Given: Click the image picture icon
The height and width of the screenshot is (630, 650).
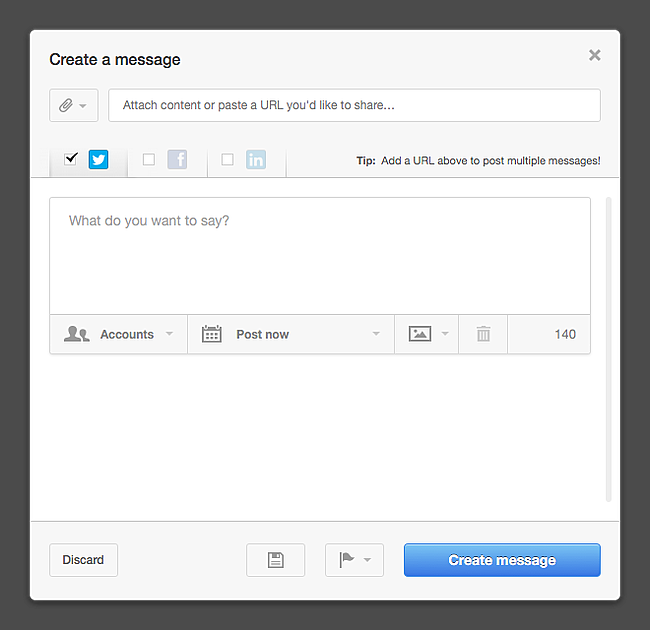Looking at the screenshot, I should pyautogui.click(x=420, y=334).
